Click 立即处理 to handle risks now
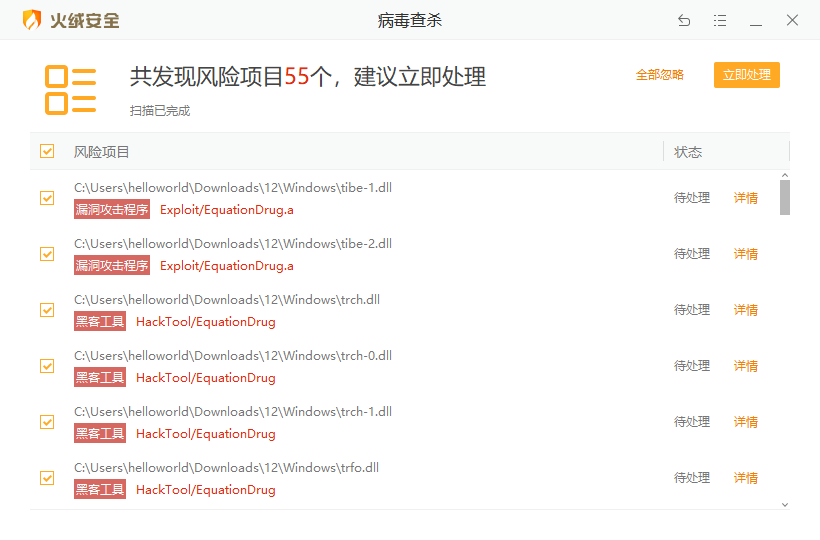This screenshot has width=820, height=540. pos(747,75)
